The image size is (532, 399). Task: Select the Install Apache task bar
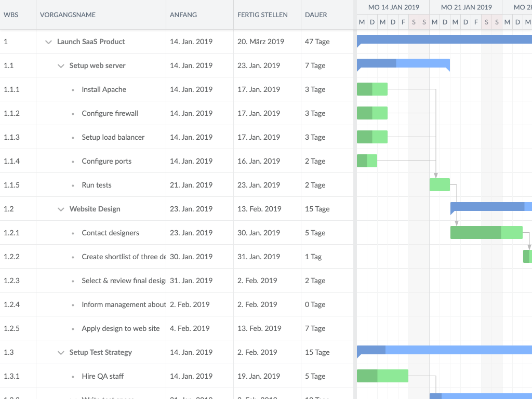pyautogui.click(x=372, y=89)
